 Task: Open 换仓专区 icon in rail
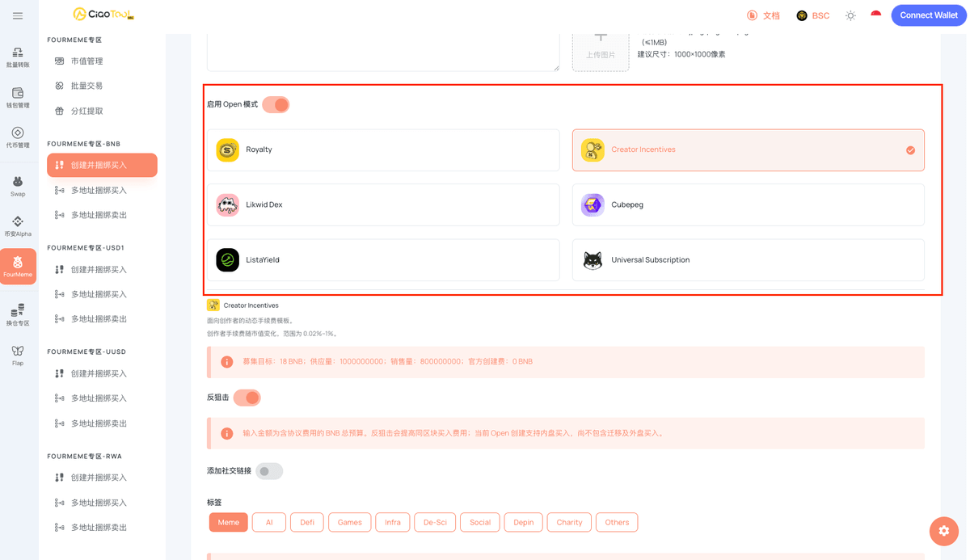coord(18,314)
